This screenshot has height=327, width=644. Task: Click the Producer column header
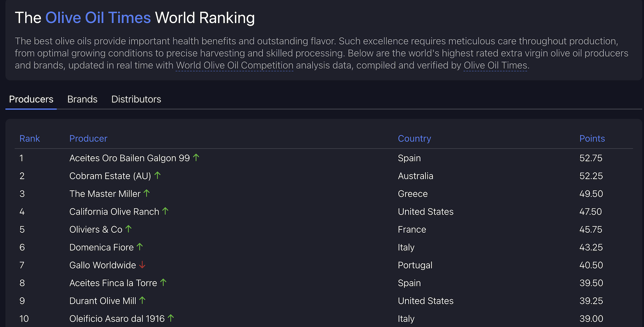(x=88, y=139)
